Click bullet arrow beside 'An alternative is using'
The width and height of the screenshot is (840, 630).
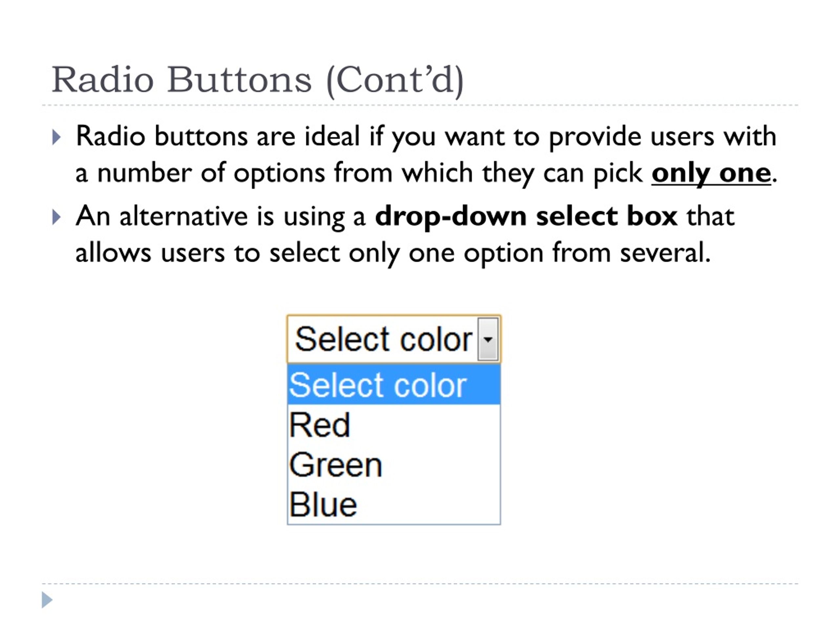[56, 217]
